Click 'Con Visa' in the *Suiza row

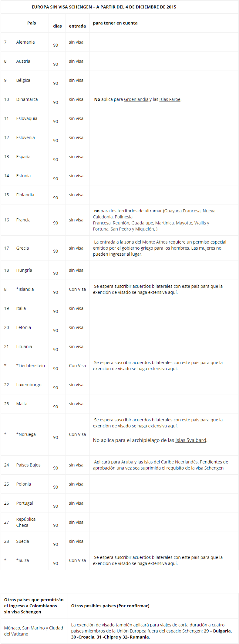click(77, 560)
